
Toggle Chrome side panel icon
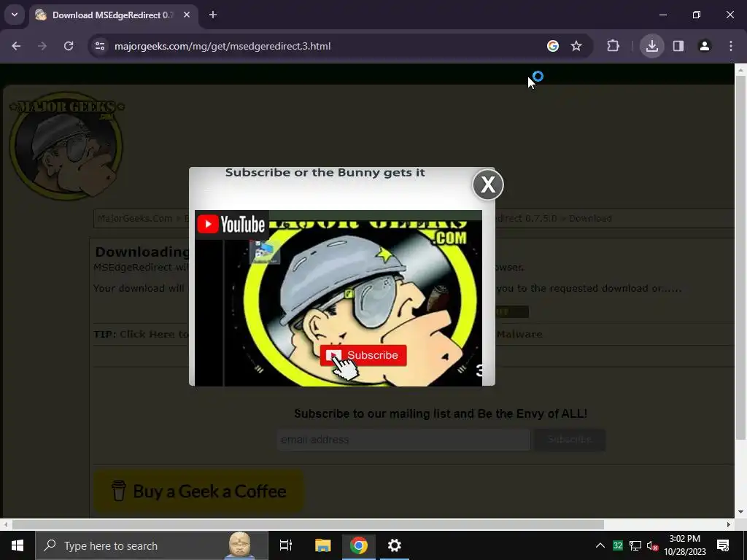(678, 46)
